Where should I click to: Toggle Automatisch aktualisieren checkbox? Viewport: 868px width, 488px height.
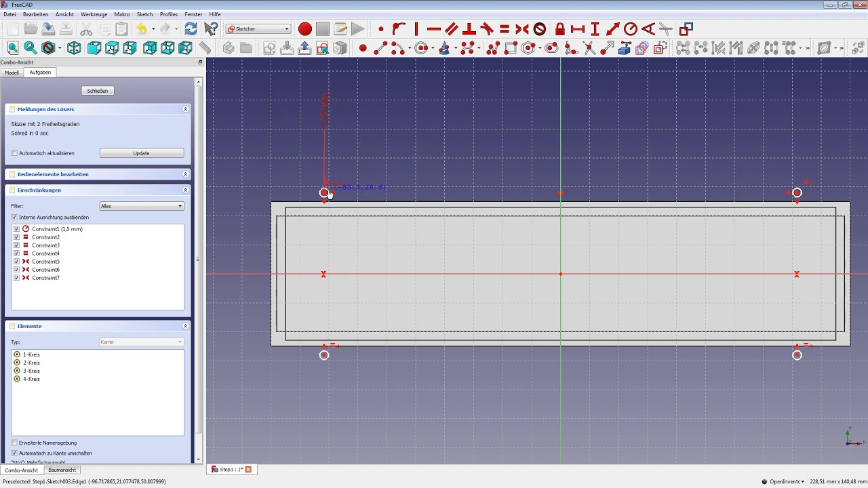click(14, 153)
